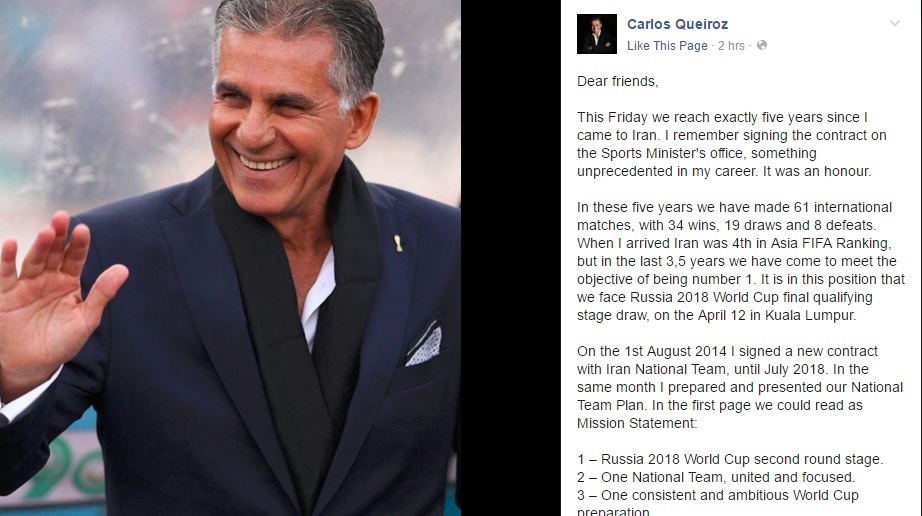
Task: Click list item 2 One National Team
Action: coord(716,477)
